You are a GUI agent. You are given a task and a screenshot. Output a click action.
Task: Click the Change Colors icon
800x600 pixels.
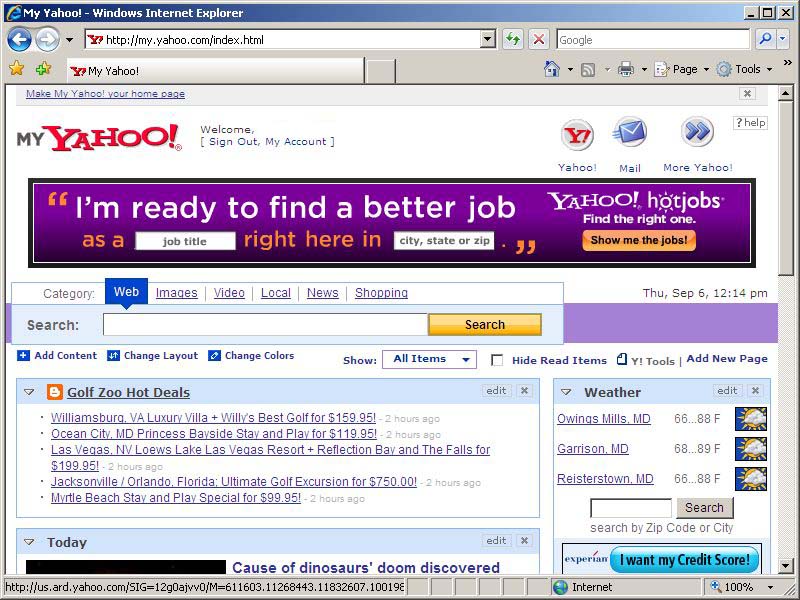pyautogui.click(x=214, y=356)
